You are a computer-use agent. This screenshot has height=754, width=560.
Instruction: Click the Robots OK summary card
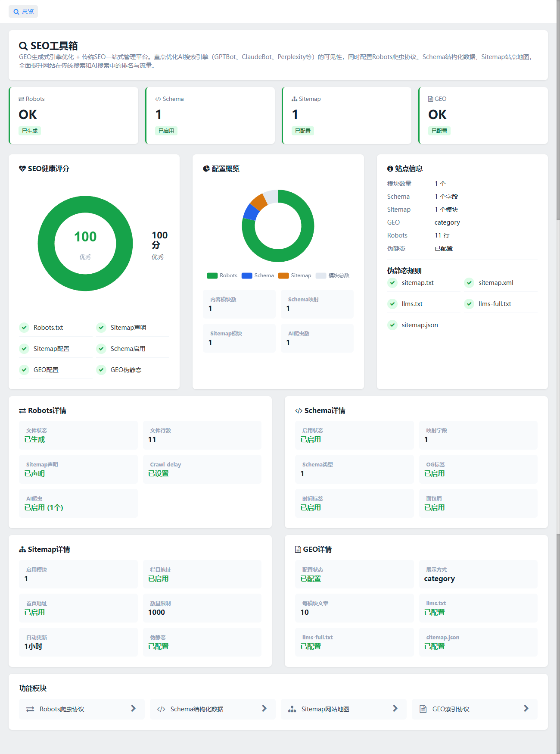click(74, 116)
